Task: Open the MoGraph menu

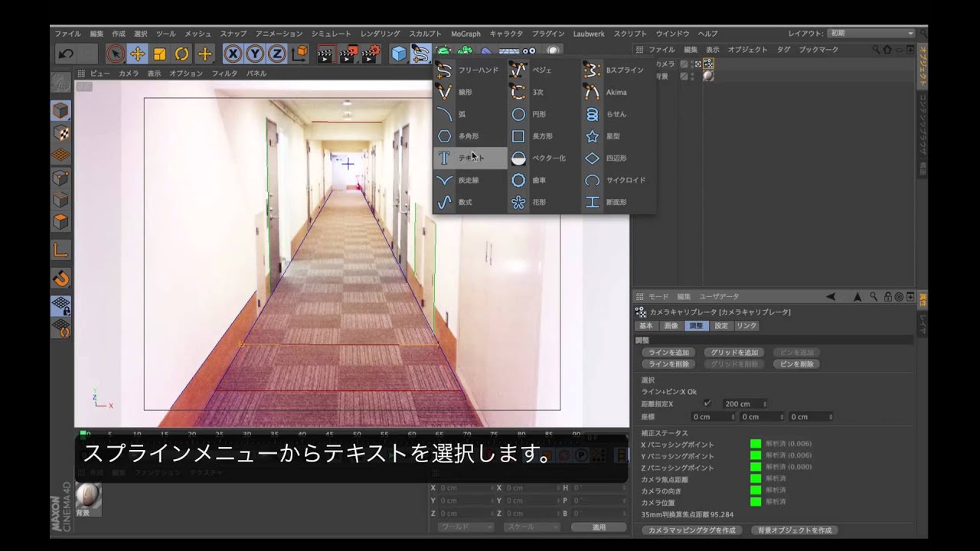Action: click(x=465, y=34)
